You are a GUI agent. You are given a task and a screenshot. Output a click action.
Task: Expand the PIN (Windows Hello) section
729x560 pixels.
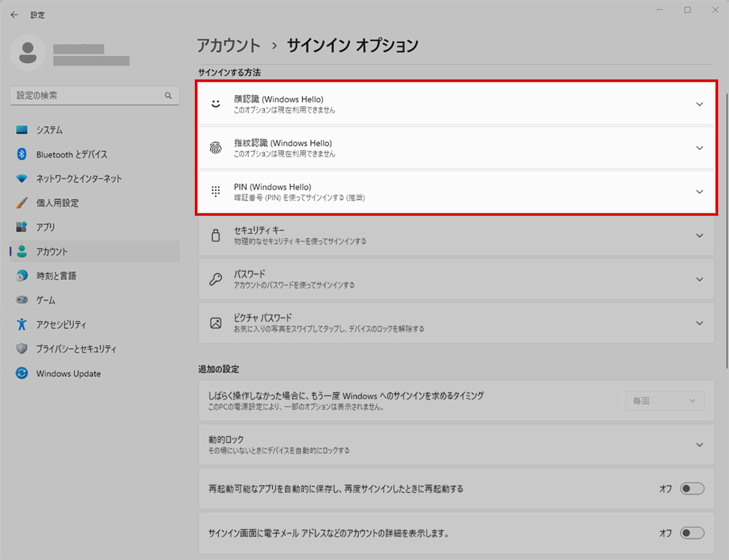[699, 192]
